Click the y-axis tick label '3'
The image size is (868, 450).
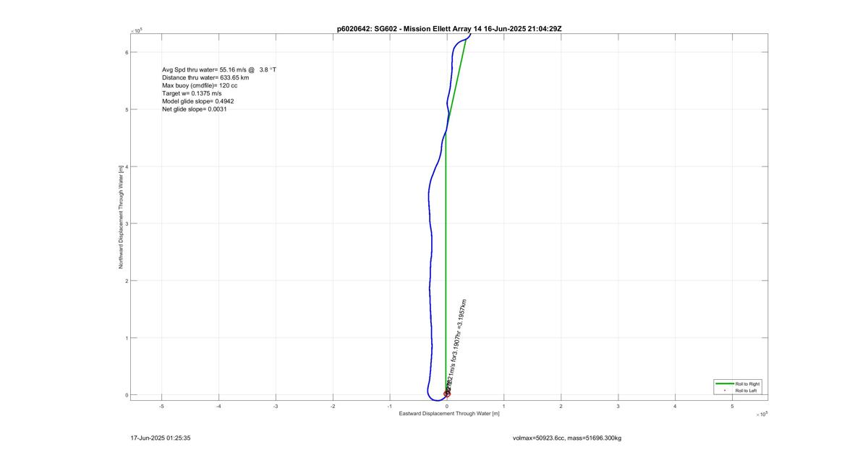click(x=127, y=224)
